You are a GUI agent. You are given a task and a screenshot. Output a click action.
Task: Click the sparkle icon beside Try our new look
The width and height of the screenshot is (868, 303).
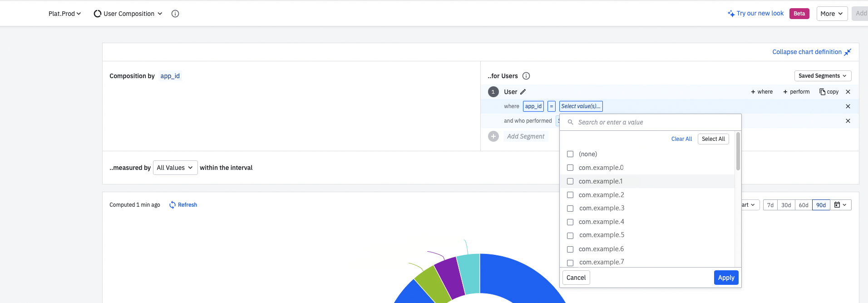[x=731, y=14]
